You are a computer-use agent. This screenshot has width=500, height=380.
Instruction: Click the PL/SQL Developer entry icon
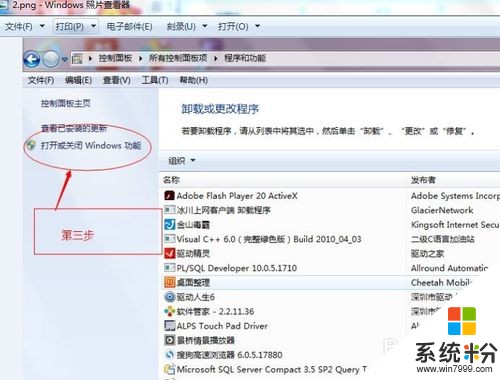pyautogui.click(x=169, y=268)
